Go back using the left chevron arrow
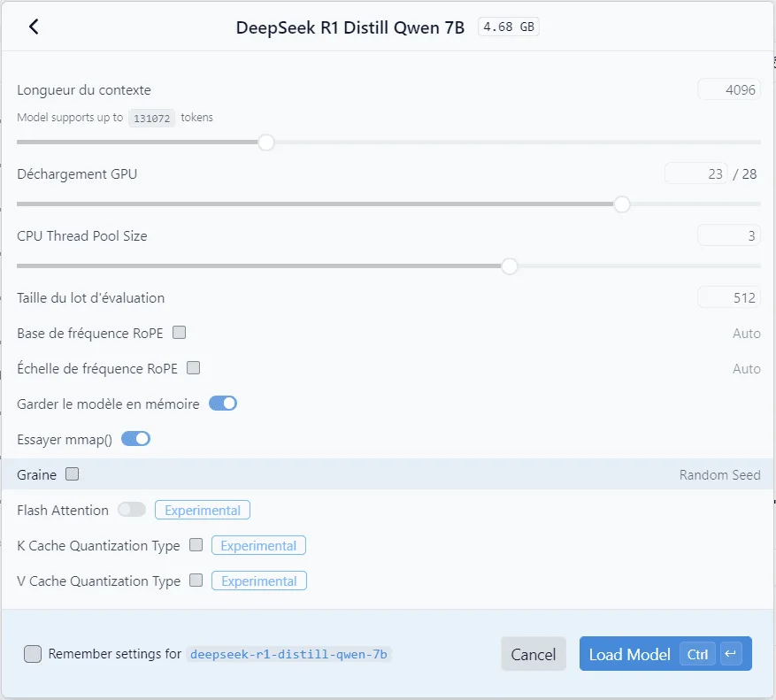 [x=34, y=27]
